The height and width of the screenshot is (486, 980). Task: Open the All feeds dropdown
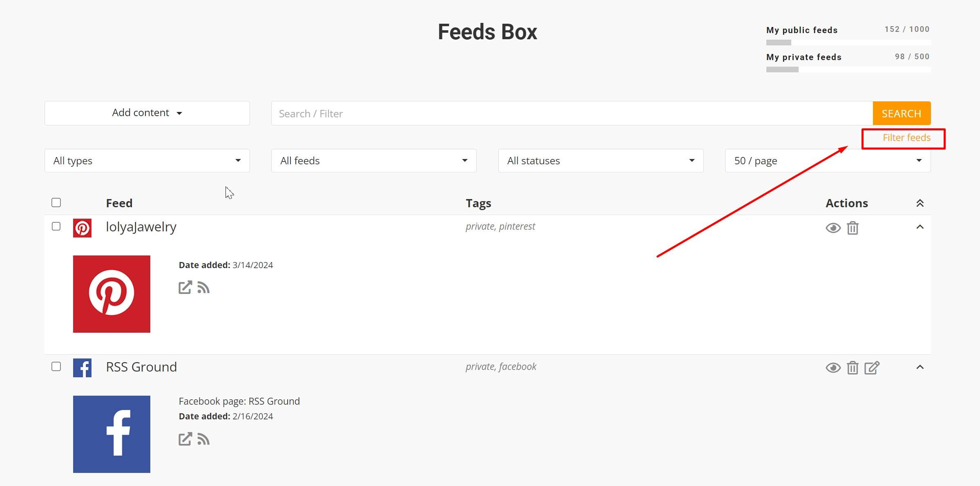[x=374, y=161]
